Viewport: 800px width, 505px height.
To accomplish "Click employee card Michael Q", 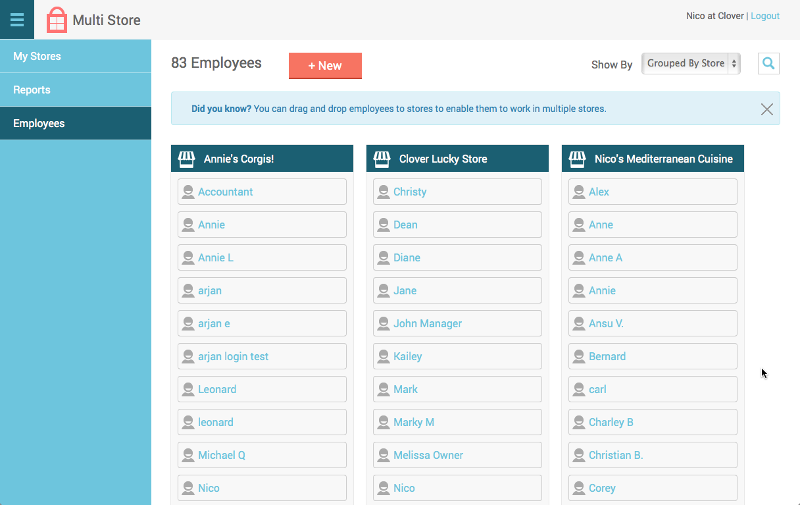I will coord(221,455).
